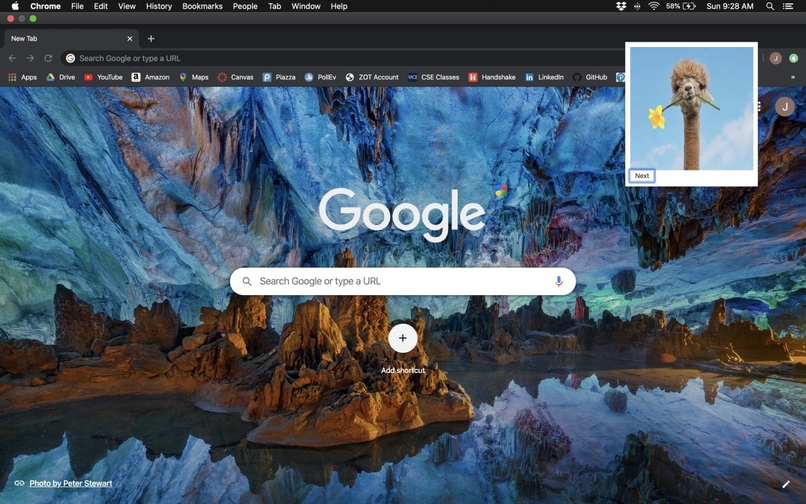Click the Google logo
The height and width of the screenshot is (504, 806).
(402, 213)
